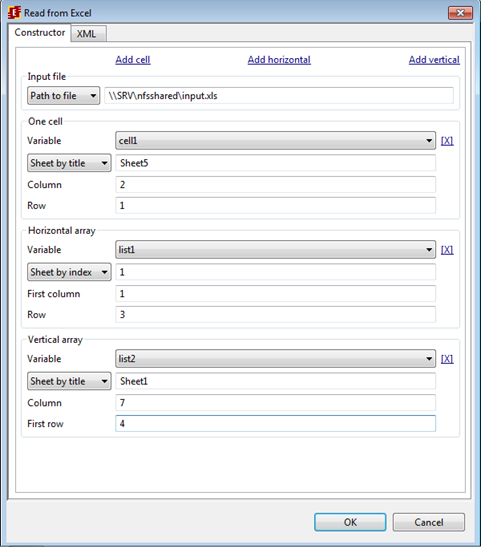Remove the Horizontal array section via [X]
The image size is (482, 547).
(447, 250)
